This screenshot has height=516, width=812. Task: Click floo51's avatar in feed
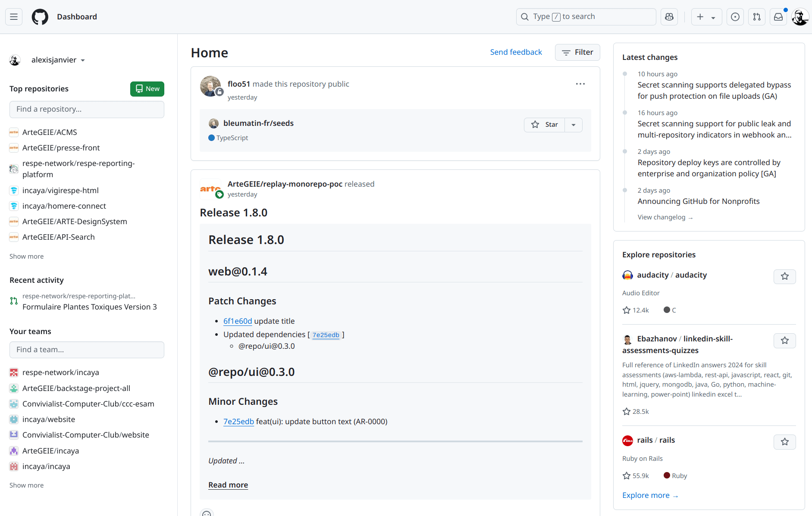click(x=210, y=86)
